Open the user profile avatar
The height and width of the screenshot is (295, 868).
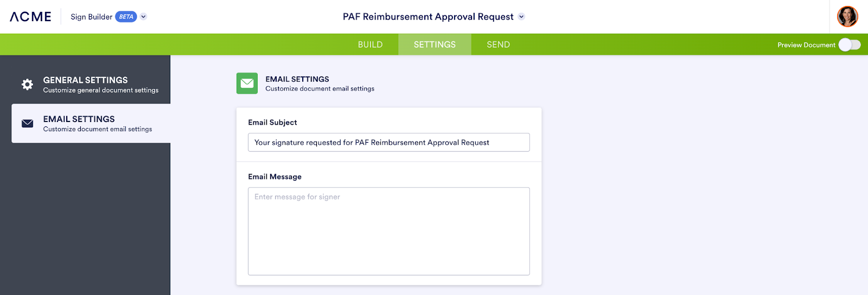[x=847, y=17]
